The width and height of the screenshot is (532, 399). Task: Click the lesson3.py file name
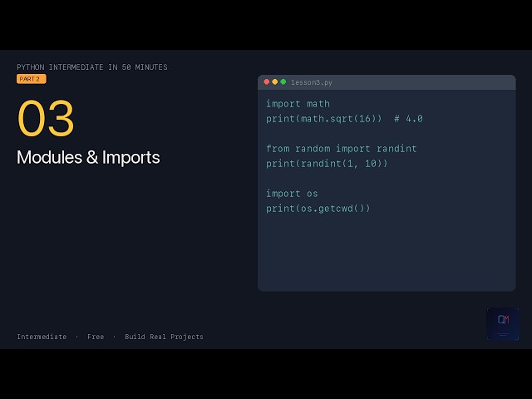[x=312, y=82]
